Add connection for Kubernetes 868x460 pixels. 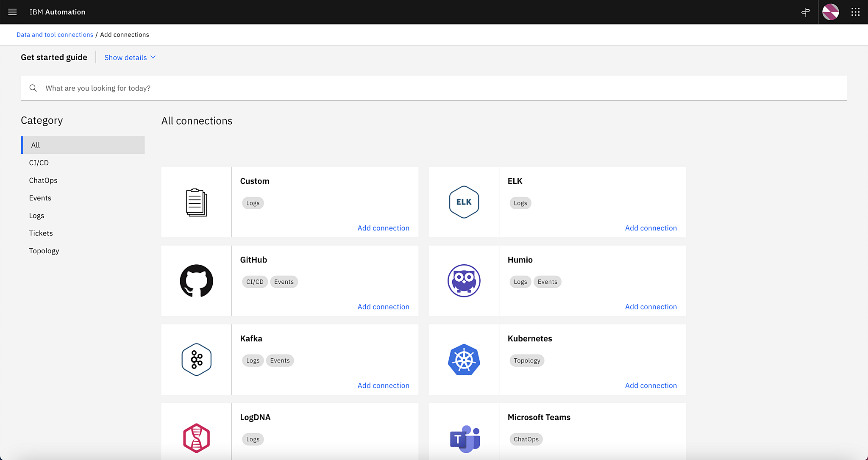651,385
